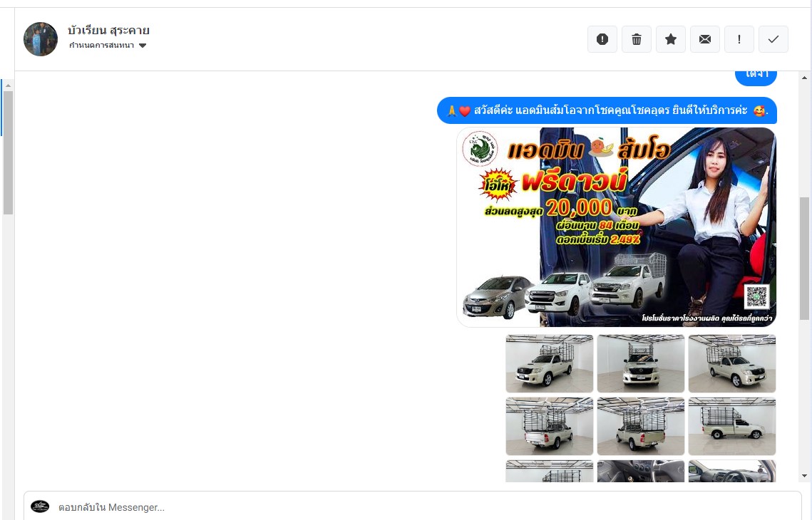This screenshot has width=812, height=520.
Task: Mark conversation as unread via envelope icon
Action: tap(705, 39)
